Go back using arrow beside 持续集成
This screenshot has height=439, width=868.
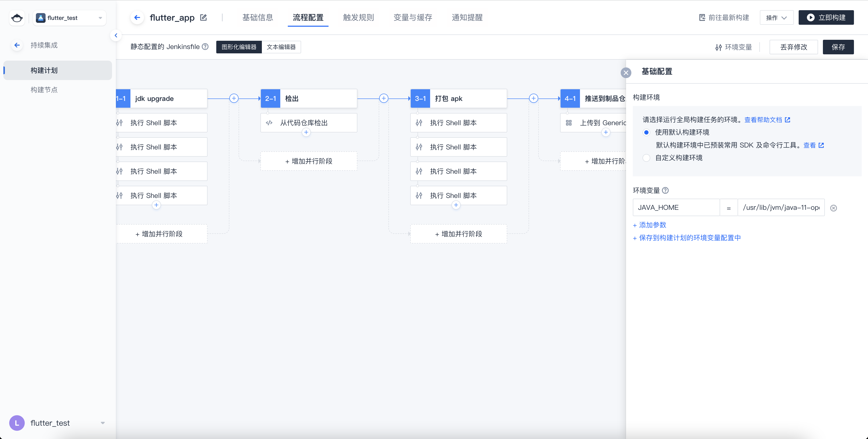pyautogui.click(x=17, y=45)
